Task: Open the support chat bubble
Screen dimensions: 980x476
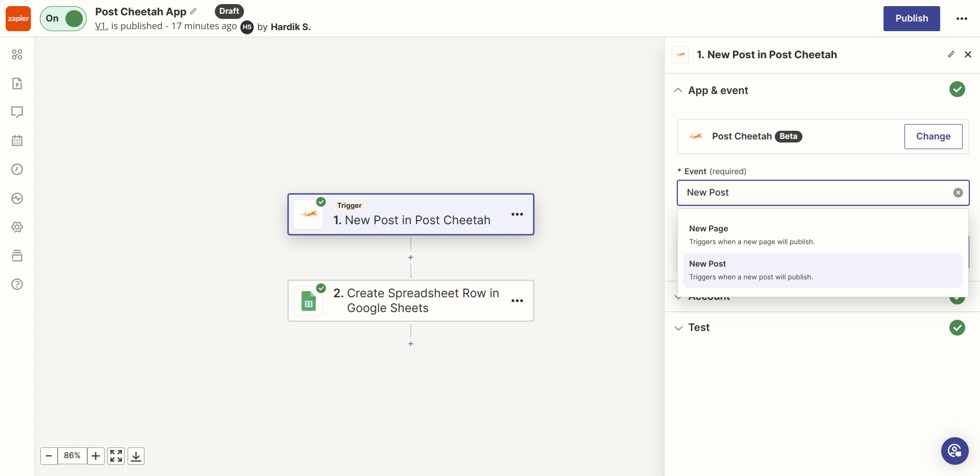Action: point(954,451)
